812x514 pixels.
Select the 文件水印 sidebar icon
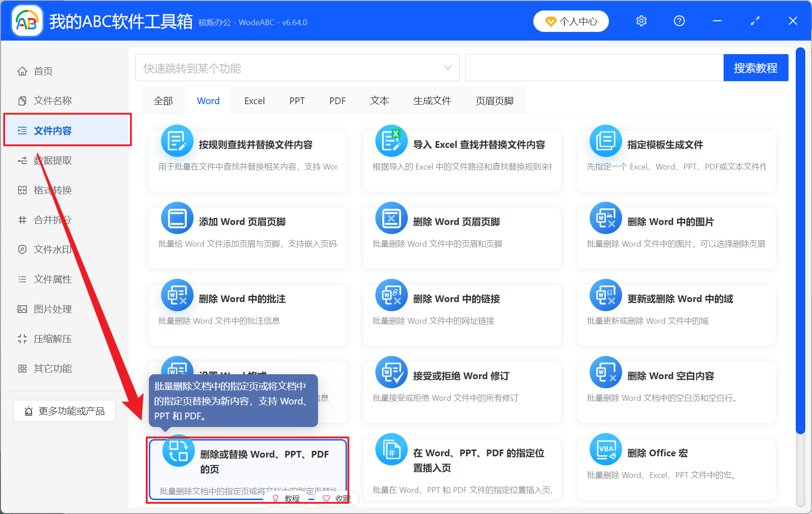tap(22, 249)
